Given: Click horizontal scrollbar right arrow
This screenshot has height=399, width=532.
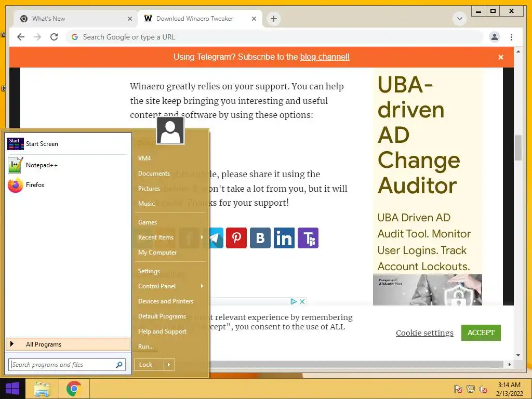Looking at the screenshot, I should point(509,364).
